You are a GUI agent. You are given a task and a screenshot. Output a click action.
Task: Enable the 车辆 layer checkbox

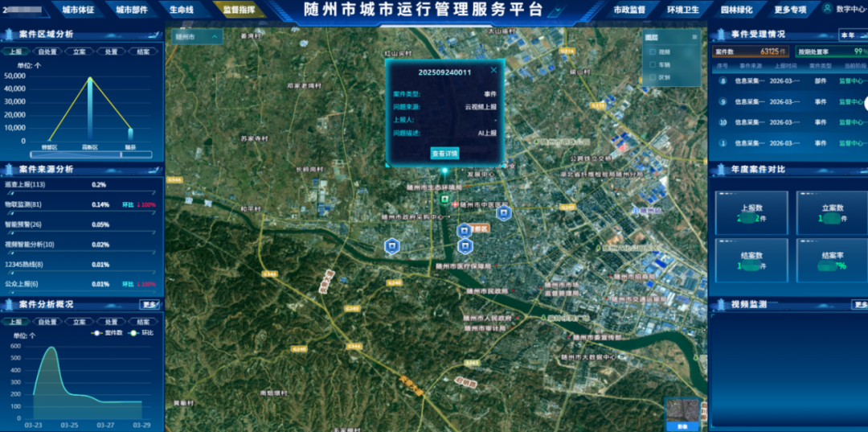click(x=653, y=65)
